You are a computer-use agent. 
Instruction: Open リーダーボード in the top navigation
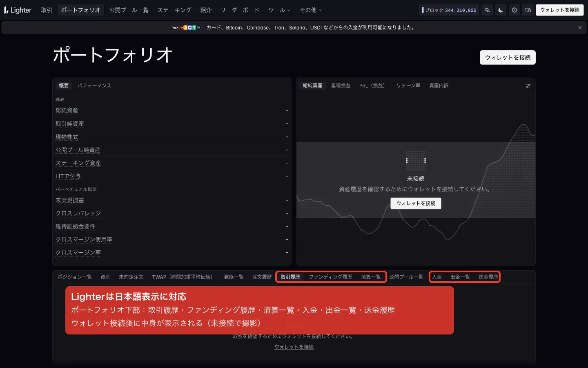click(240, 10)
